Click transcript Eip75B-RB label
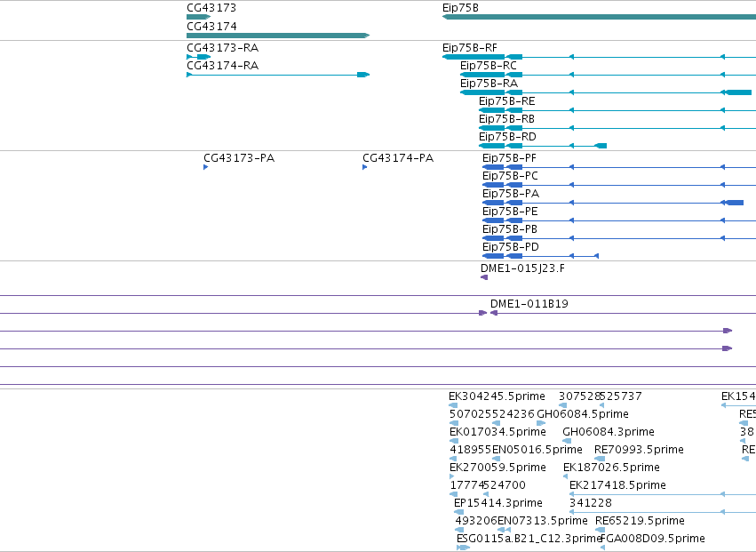756x552 pixels. 506,119
